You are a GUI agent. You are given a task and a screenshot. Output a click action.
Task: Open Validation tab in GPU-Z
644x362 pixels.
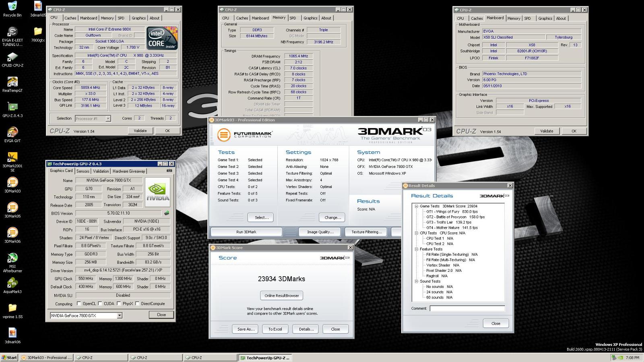[x=101, y=171]
